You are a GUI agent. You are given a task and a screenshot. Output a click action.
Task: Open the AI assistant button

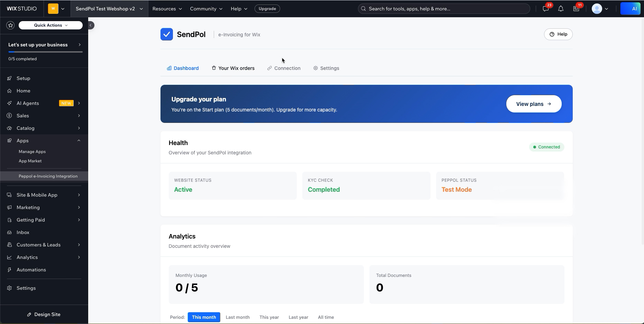pos(631,9)
